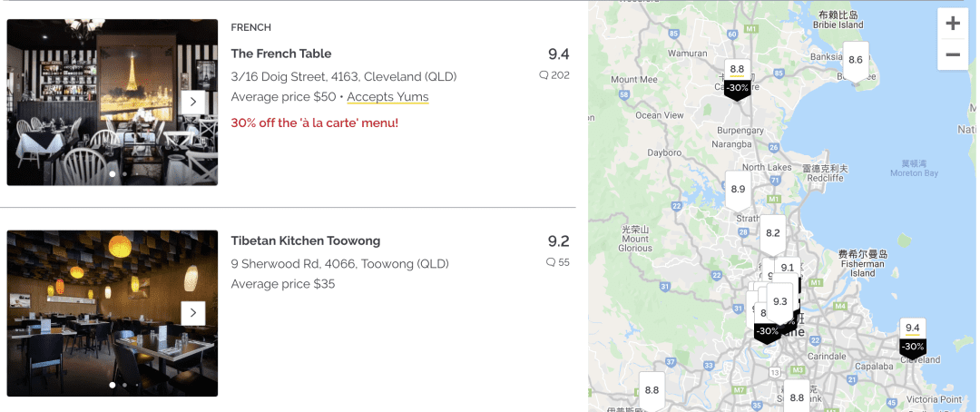Click the 8.6 marker on Bribie Island

(855, 60)
